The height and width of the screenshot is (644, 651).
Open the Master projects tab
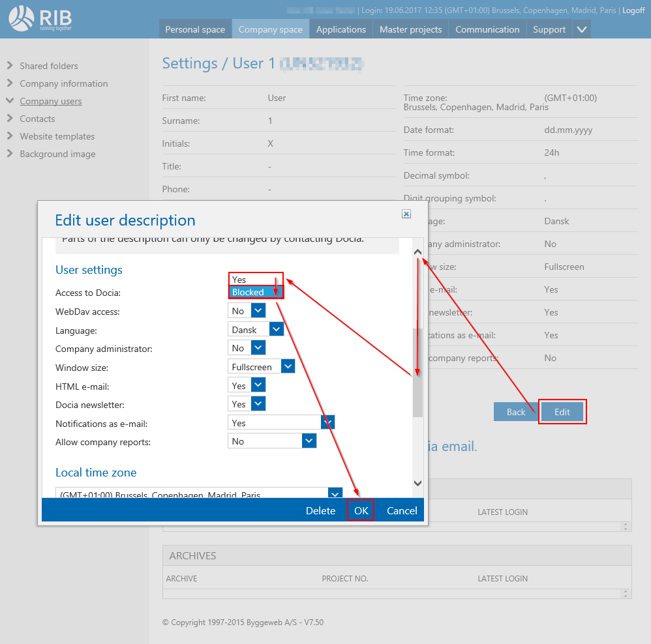tap(410, 29)
